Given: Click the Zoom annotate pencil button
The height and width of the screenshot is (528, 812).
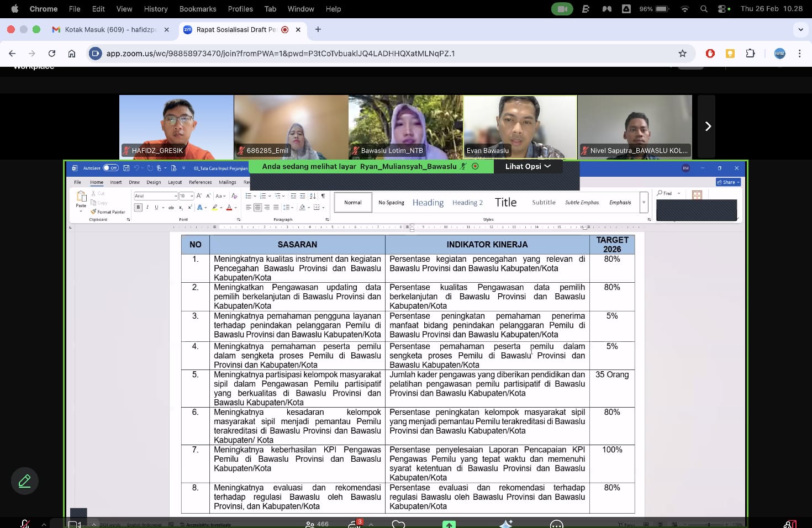Looking at the screenshot, I should pos(24,481).
